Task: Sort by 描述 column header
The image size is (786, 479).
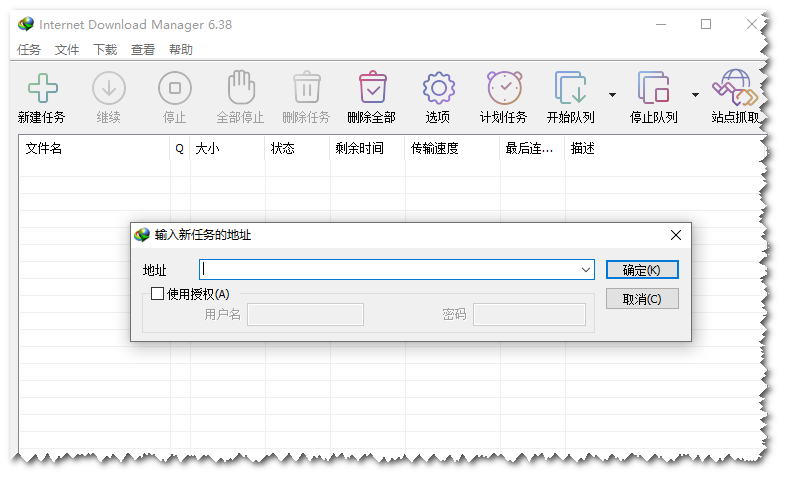Action: click(x=664, y=148)
